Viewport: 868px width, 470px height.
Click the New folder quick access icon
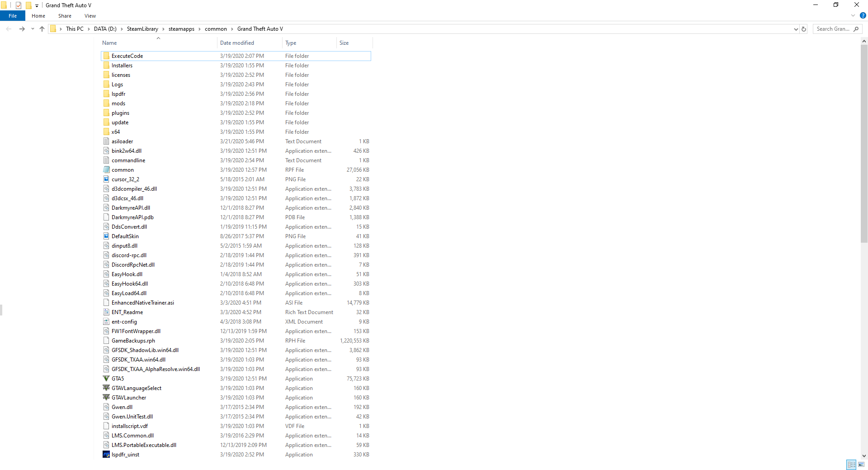28,5
